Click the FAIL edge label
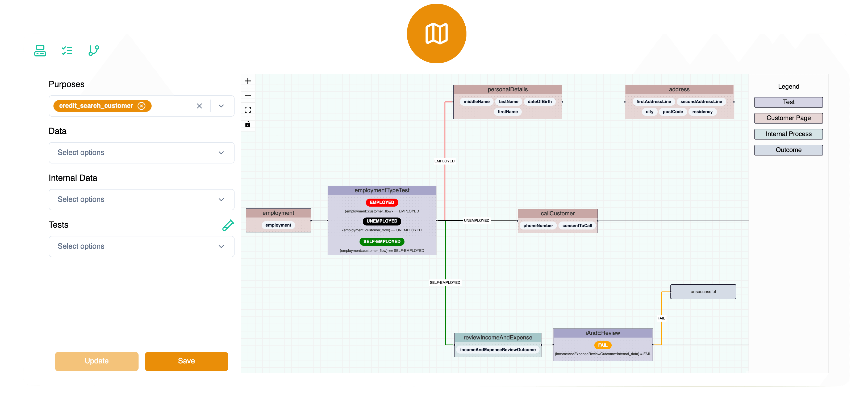Viewport: 868px width, 402px height. (x=661, y=318)
